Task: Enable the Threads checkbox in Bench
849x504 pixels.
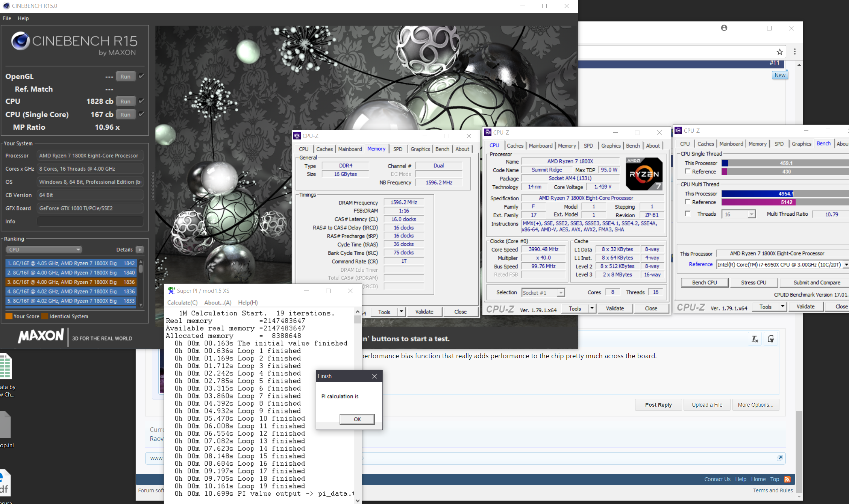Action: coord(688,213)
